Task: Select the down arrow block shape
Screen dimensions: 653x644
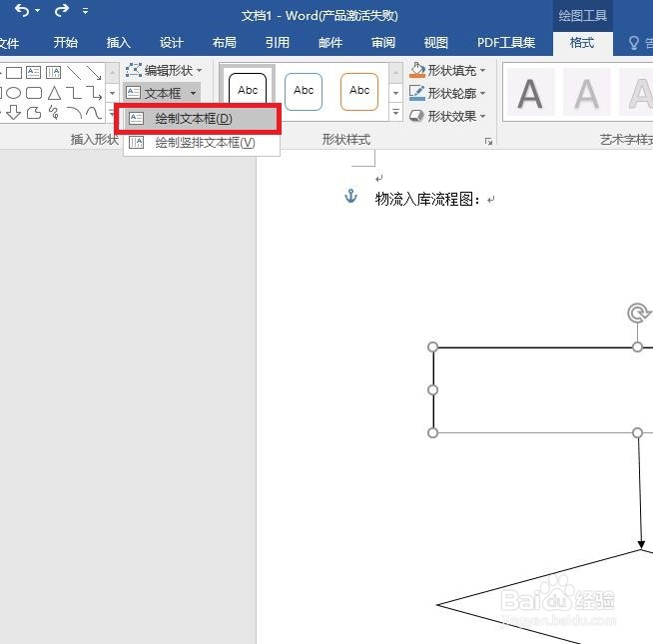Action: 13,112
